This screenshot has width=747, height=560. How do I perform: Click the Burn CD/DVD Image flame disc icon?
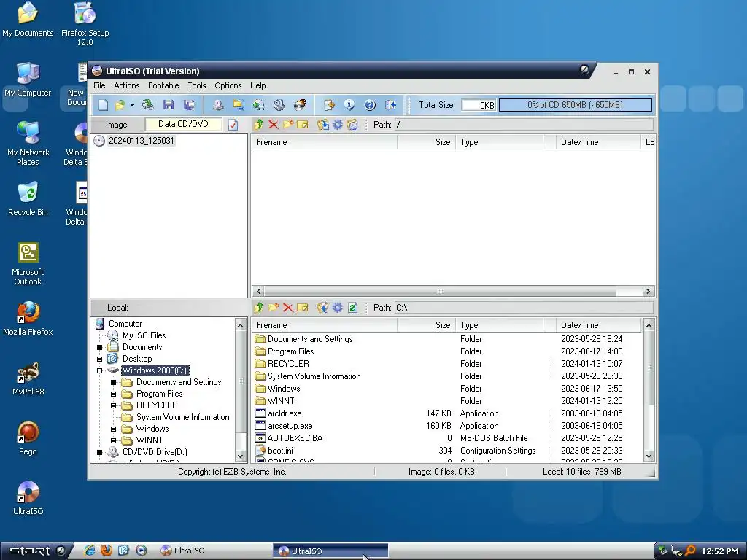tap(300, 105)
